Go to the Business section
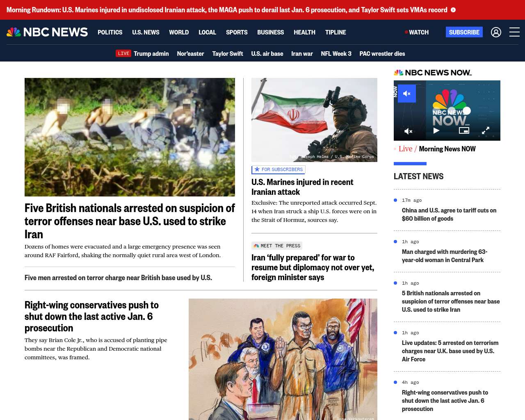 pyautogui.click(x=270, y=32)
